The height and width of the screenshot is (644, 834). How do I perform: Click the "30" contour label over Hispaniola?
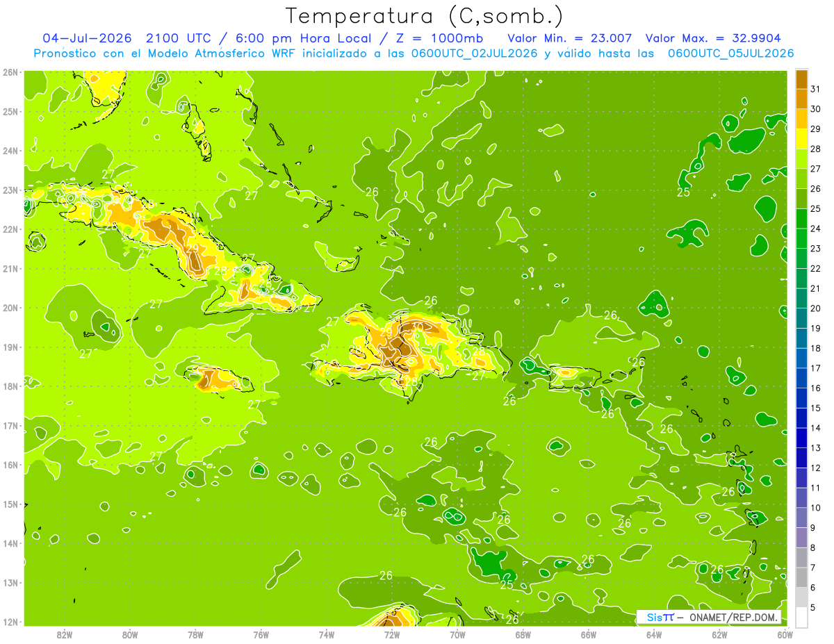(x=417, y=327)
